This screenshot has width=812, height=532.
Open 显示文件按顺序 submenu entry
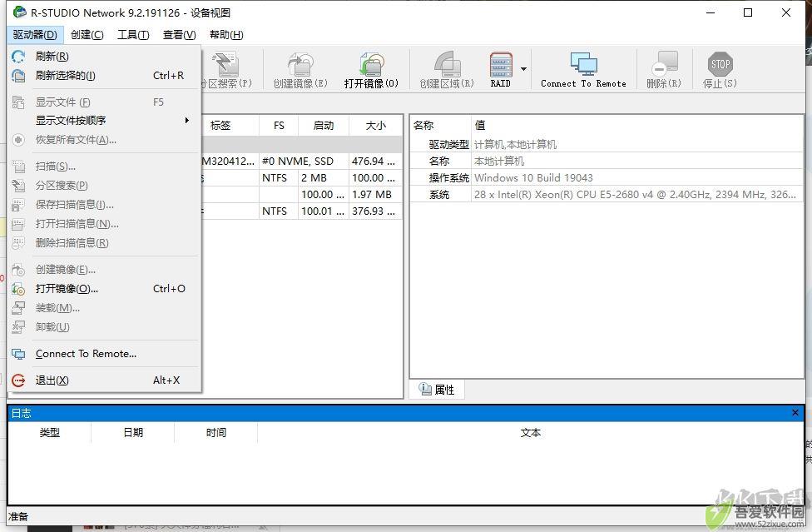[104, 120]
